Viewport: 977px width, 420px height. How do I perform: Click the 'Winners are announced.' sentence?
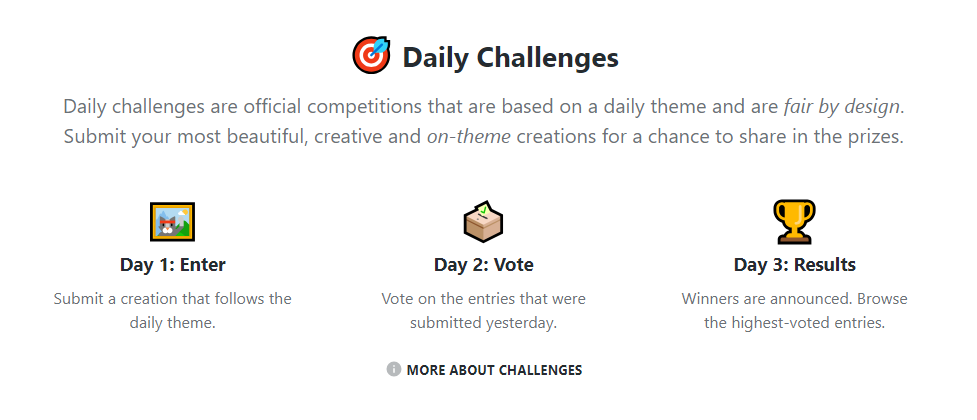click(x=766, y=298)
